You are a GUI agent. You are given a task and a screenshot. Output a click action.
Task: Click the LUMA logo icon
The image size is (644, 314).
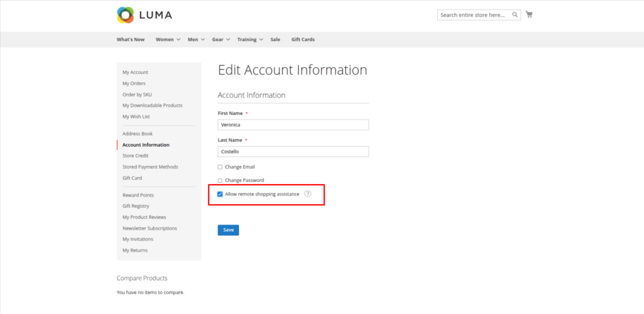[x=126, y=14]
